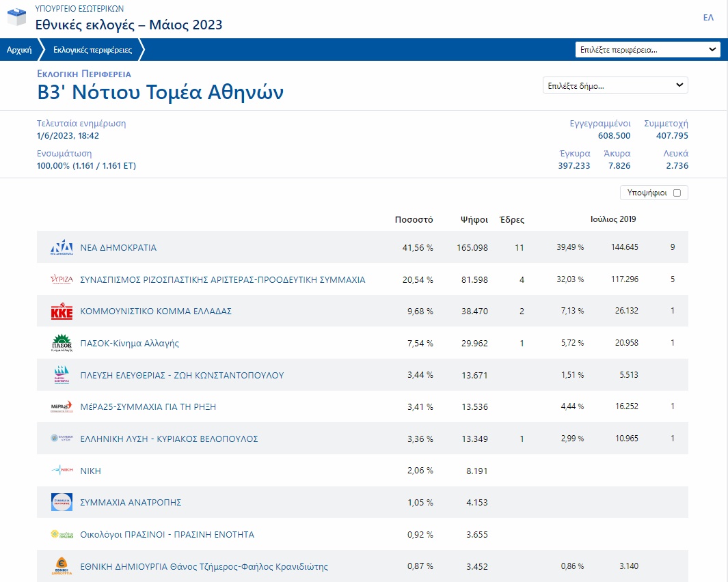Open the Επιλέξτε περιφέρεια dropdown

tap(647, 50)
